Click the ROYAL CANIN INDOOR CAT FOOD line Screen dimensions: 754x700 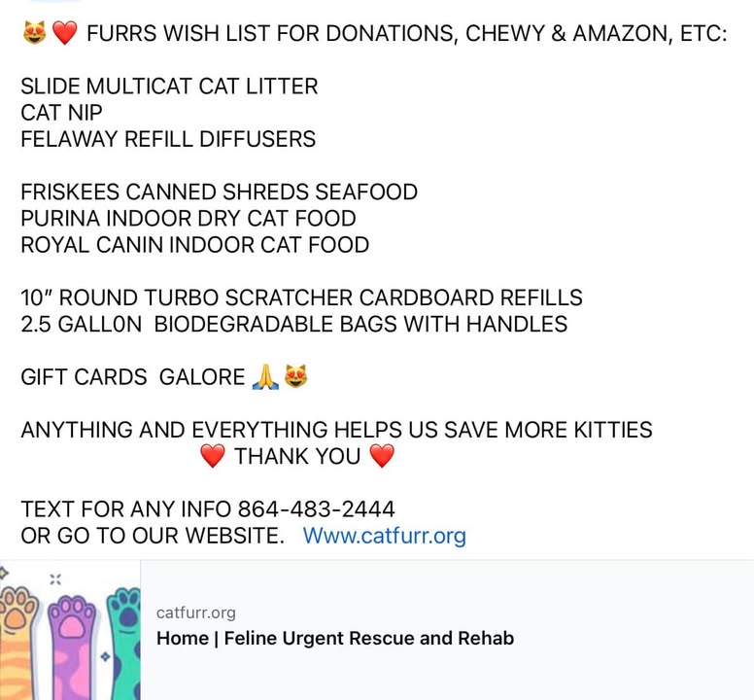(194, 244)
